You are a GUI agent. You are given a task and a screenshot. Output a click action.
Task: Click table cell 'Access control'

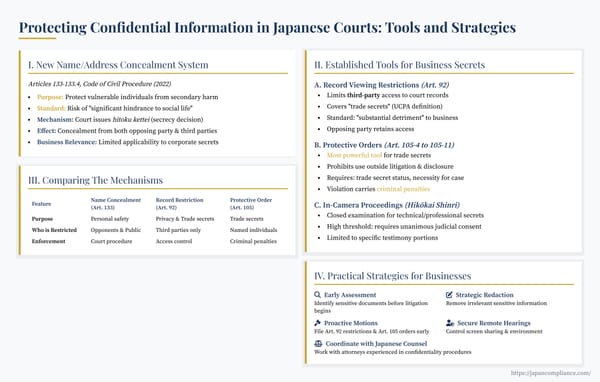click(174, 241)
